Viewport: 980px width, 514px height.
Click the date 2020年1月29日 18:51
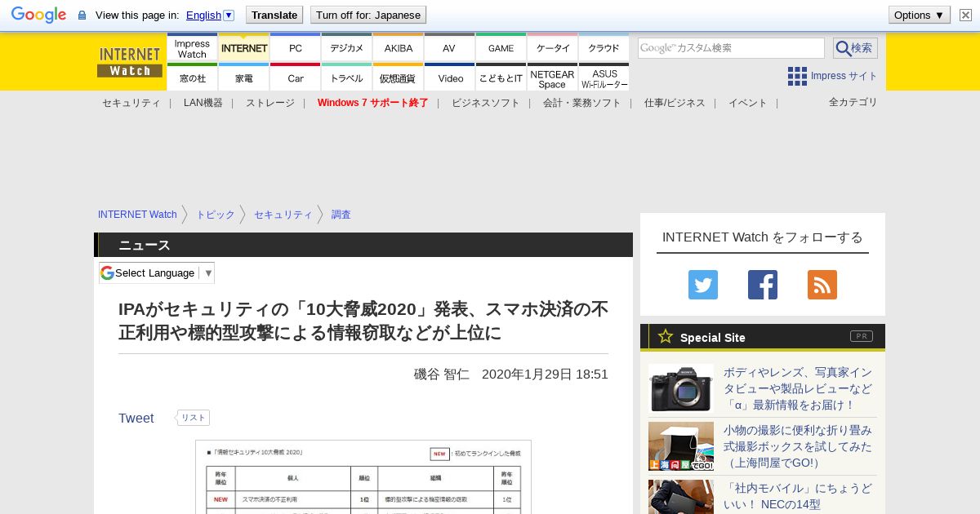point(545,374)
